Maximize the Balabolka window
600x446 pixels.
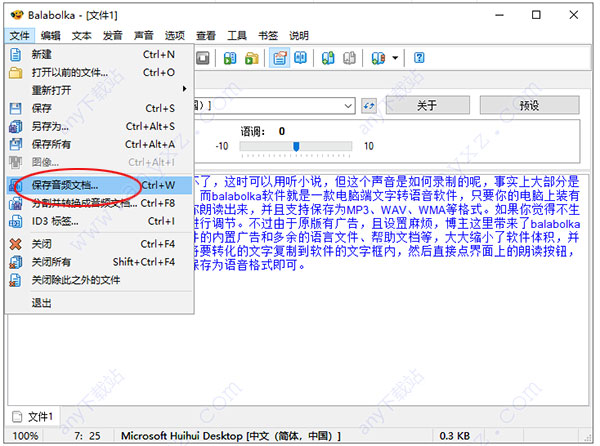pos(536,15)
